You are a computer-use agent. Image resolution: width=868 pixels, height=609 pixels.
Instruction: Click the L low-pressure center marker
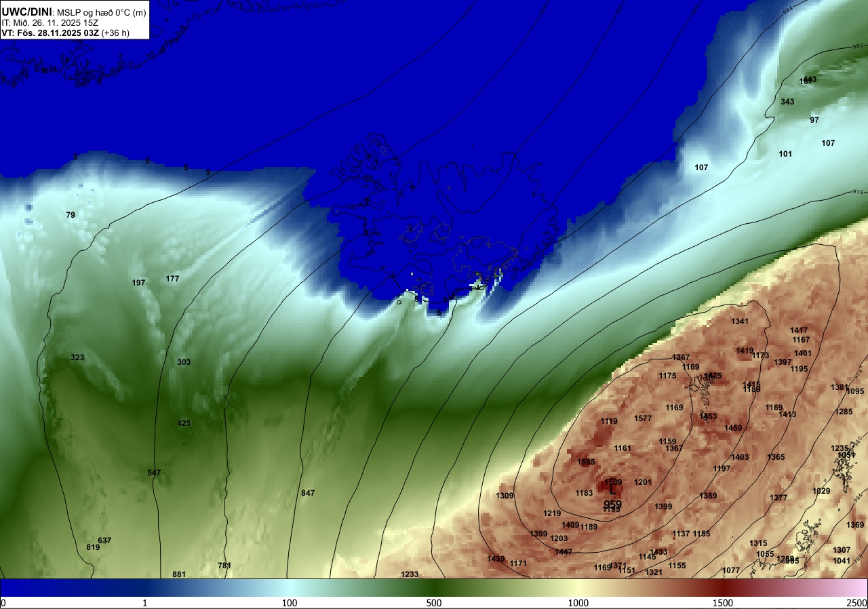point(612,488)
